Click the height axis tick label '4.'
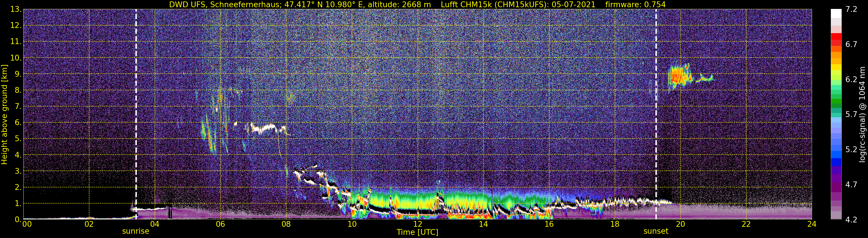 click(x=18, y=155)
